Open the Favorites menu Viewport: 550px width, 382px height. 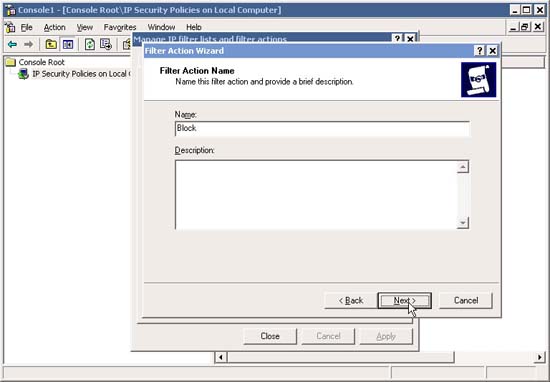[x=120, y=27]
